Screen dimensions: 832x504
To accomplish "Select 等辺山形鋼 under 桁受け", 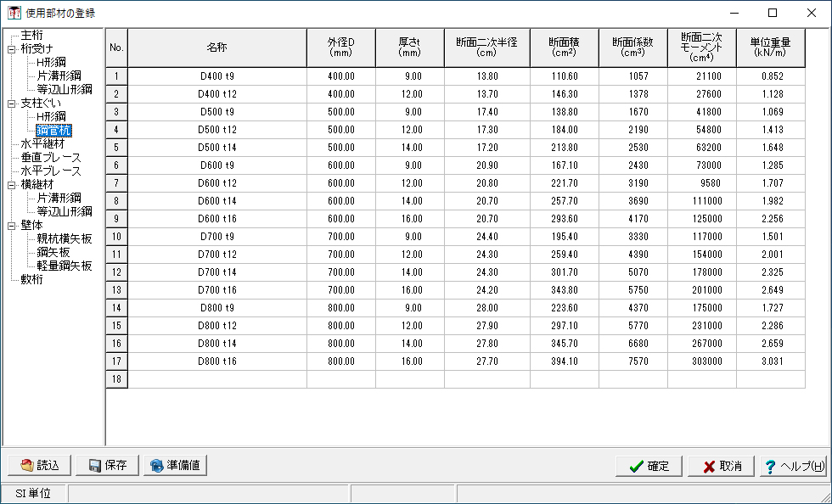I will tap(65, 90).
